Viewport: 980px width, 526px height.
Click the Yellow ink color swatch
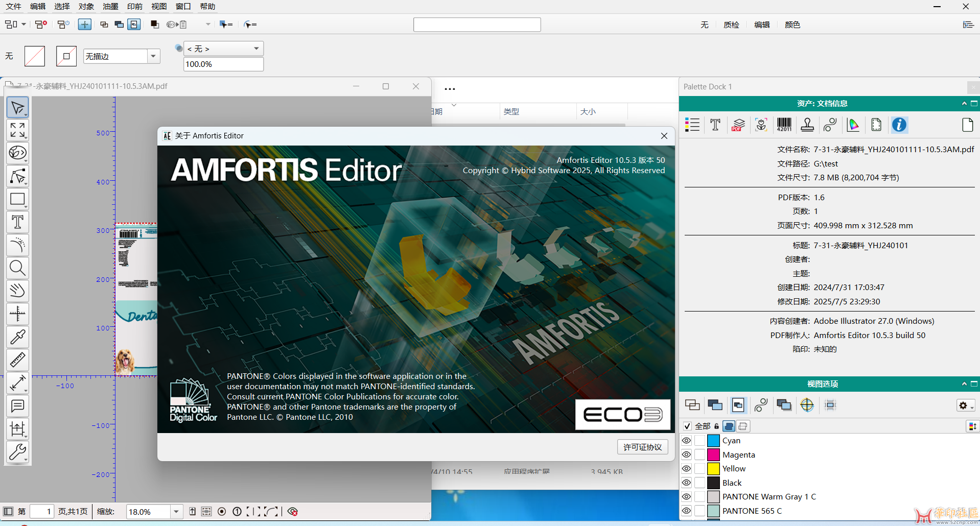pyautogui.click(x=713, y=469)
